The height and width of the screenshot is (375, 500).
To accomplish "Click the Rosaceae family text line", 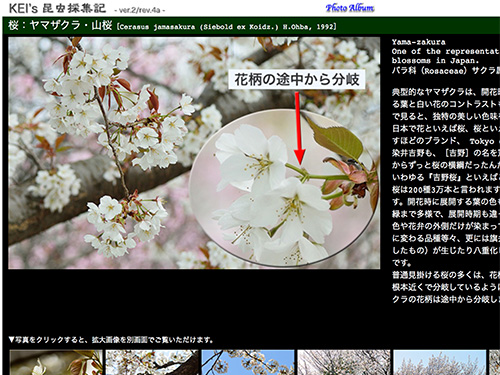I will 446,70.
